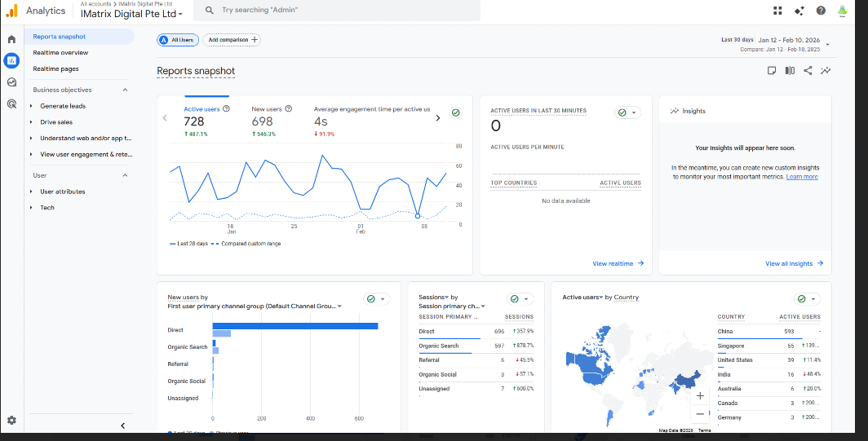Select the New users metric tab
Image resolution: width=868 pixels, height=441 pixels.
point(263,117)
